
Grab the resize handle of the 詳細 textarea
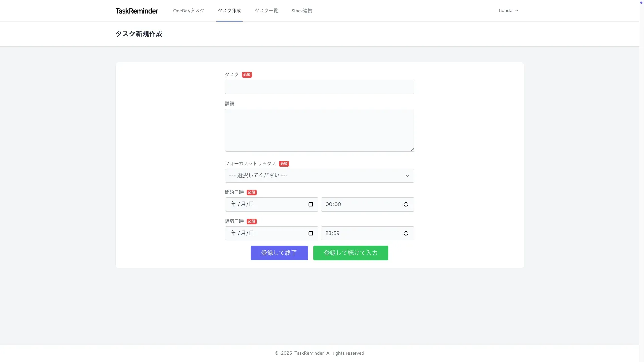coord(412,149)
